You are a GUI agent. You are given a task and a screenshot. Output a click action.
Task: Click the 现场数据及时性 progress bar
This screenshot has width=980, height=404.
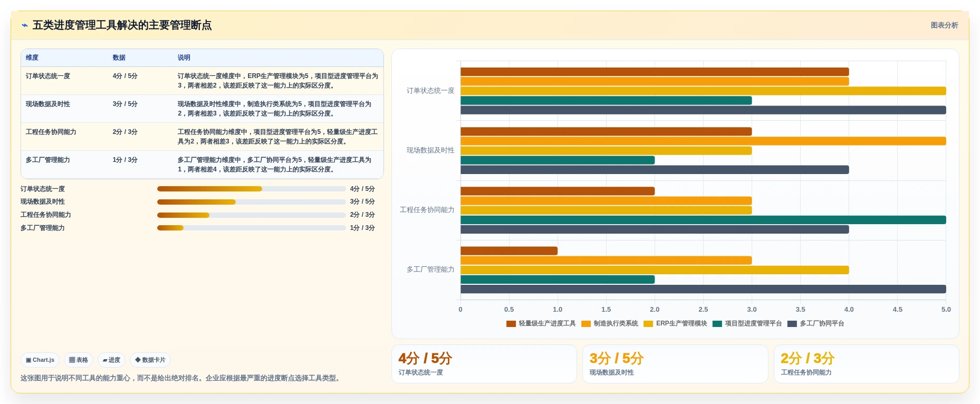[x=251, y=202]
